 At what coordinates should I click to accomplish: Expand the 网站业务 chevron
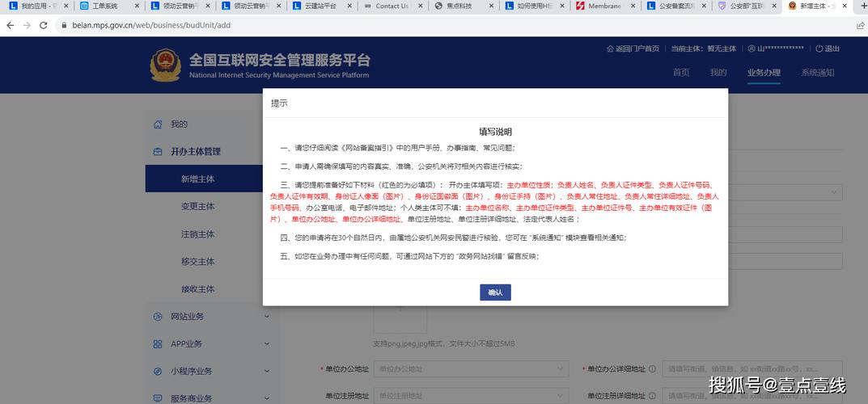point(267,317)
